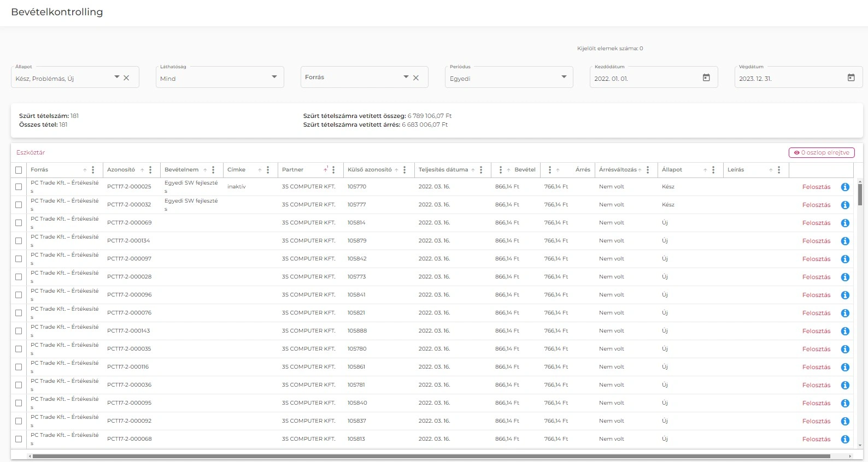Image resolution: width=868 pixels, height=462 pixels.
Task: Open column menu for Azonosító column
Action: click(150, 170)
